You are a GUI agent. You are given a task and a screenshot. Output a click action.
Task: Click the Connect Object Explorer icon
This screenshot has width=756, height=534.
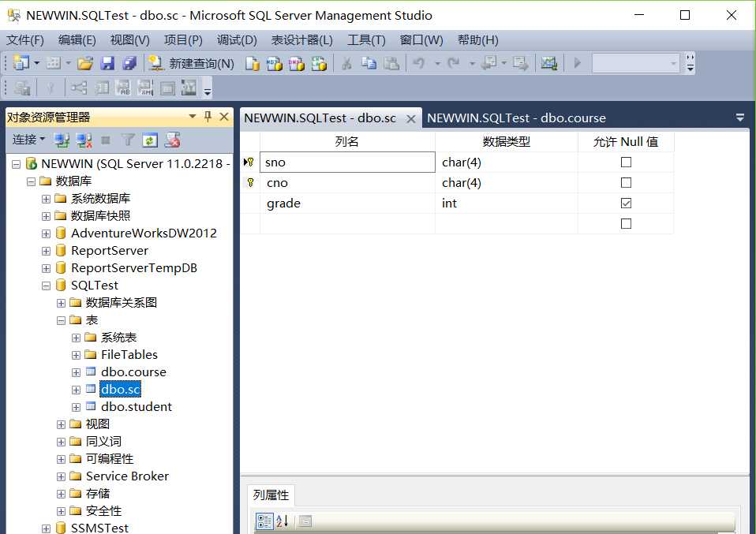click(62, 140)
